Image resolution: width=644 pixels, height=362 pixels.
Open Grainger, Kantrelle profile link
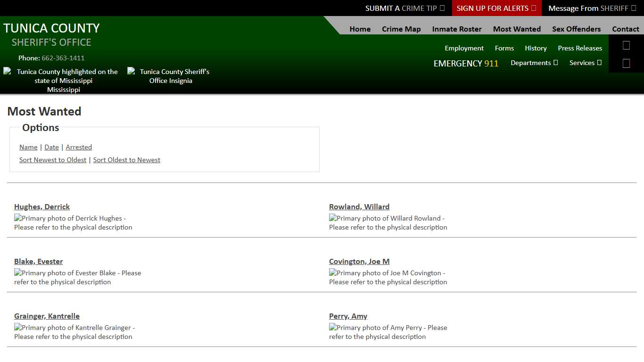pyautogui.click(x=47, y=316)
